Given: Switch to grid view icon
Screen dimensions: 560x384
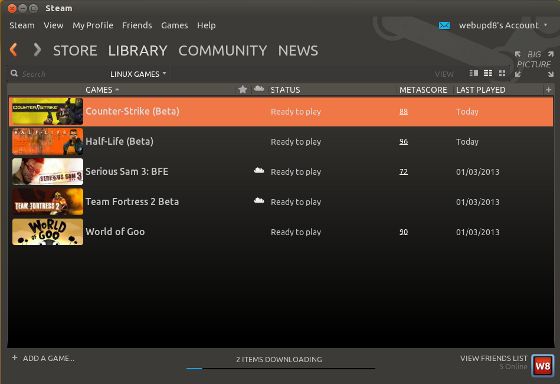Looking at the screenshot, I should pos(502,73).
